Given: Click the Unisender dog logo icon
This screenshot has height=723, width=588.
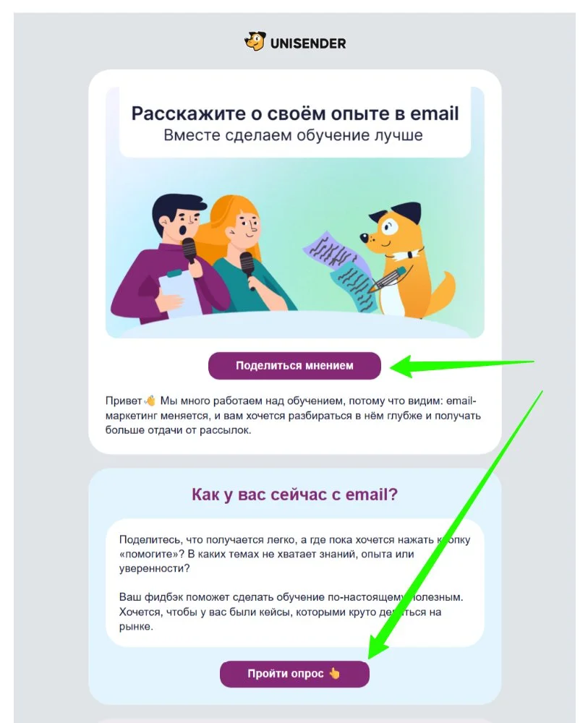Looking at the screenshot, I should [255, 41].
